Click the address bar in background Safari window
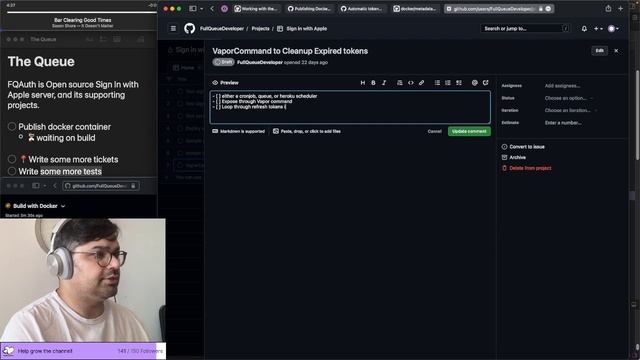 pyautogui.click(x=101, y=186)
